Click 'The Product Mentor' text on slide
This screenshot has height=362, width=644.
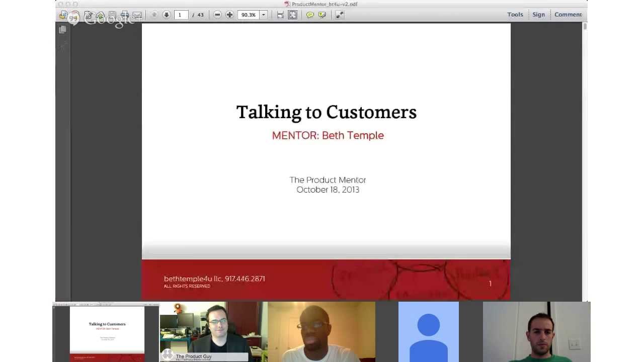[x=328, y=179]
